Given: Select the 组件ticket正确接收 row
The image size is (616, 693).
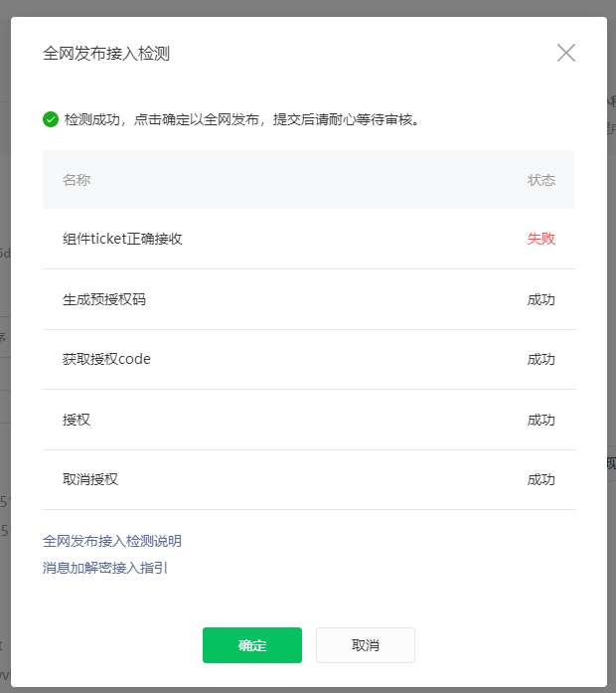Looking at the screenshot, I should 309,239.
